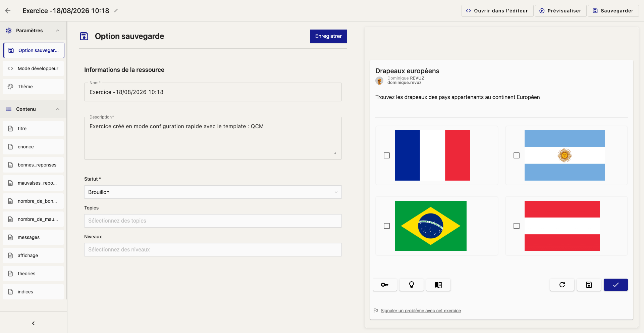Check the Brazil flag checkbox
This screenshot has height=333, width=644.
(x=387, y=226)
